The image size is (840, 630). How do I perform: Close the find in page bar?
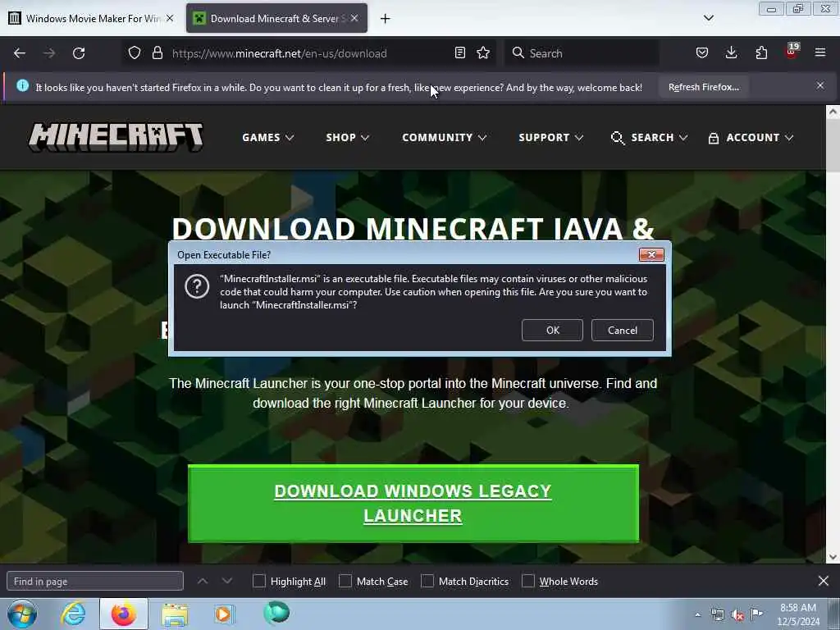tap(824, 581)
